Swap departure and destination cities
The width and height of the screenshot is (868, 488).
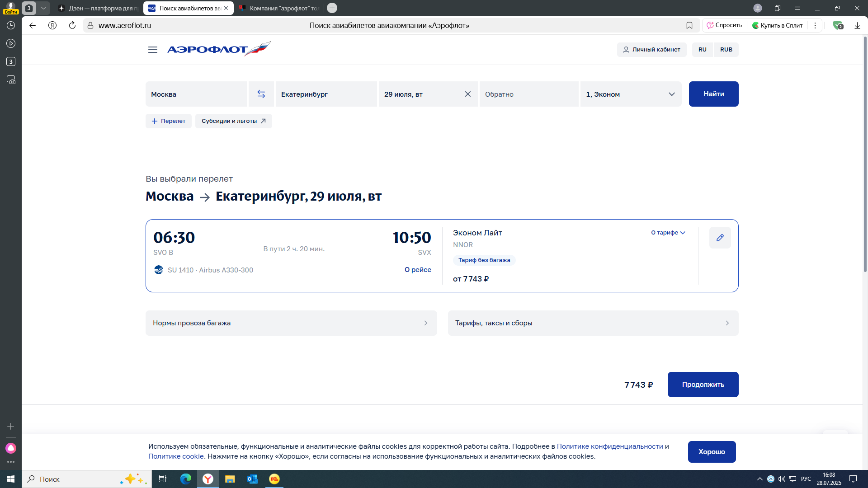click(x=261, y=94)
